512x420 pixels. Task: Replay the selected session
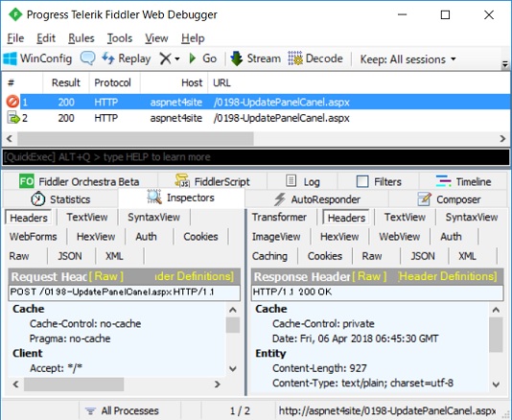(x=126, y=58)
